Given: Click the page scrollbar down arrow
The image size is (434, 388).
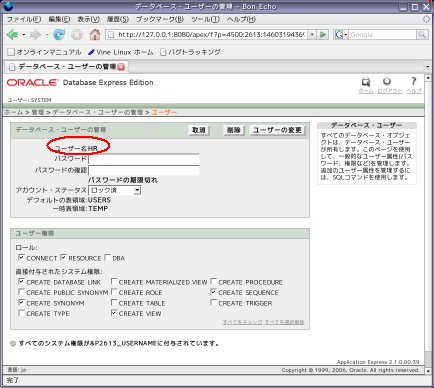Looking at the screenshot, I should point(428,371).
